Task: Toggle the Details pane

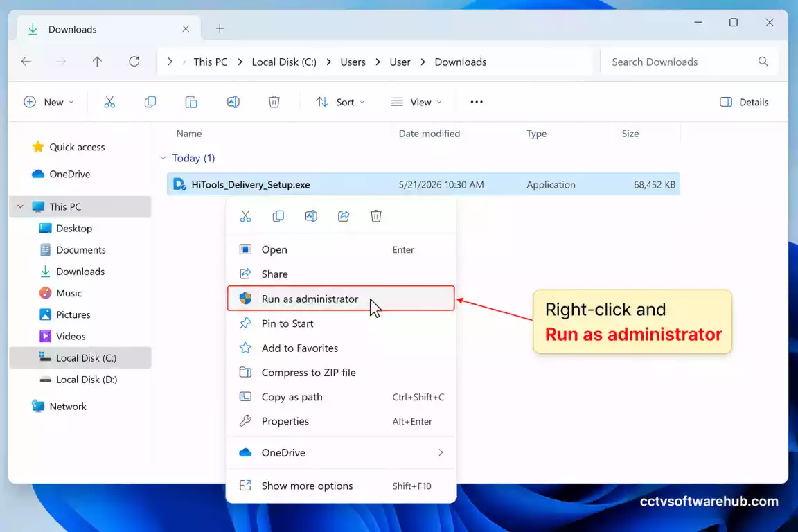Action: (x=744, y=103)
